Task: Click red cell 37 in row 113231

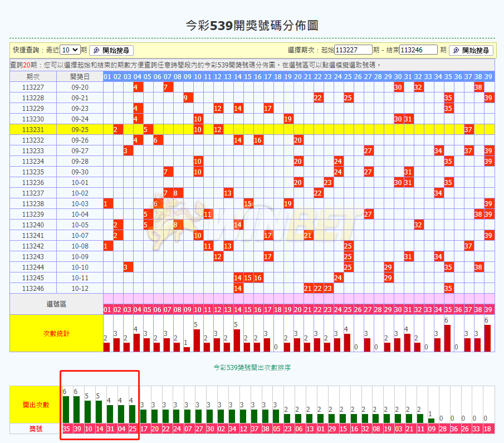Action: click(x=468, y=130)
